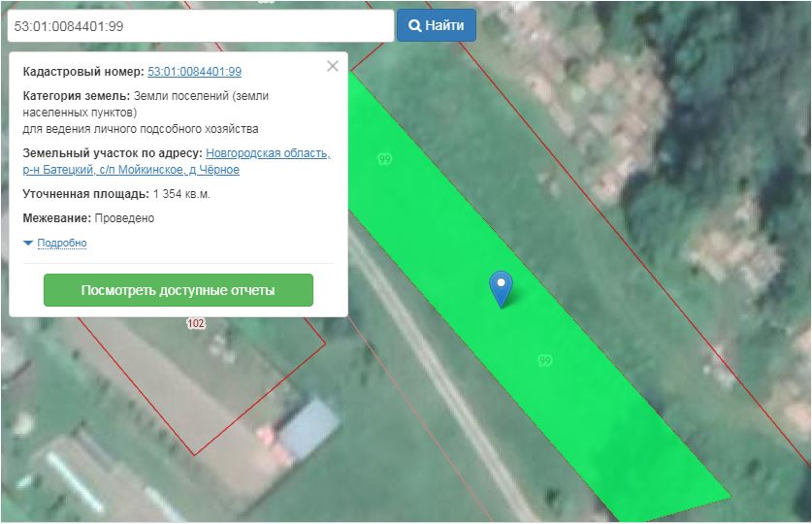The image size is (812, 524).
Task: Click the Найти search button
Action: [436, 25]
